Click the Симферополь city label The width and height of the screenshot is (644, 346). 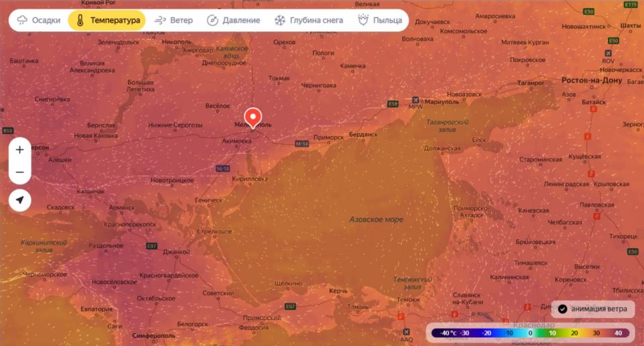click(154, 335)
